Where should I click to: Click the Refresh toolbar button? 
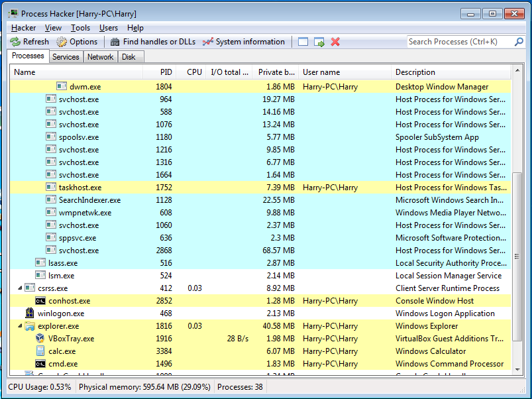(x=30, y=42)
